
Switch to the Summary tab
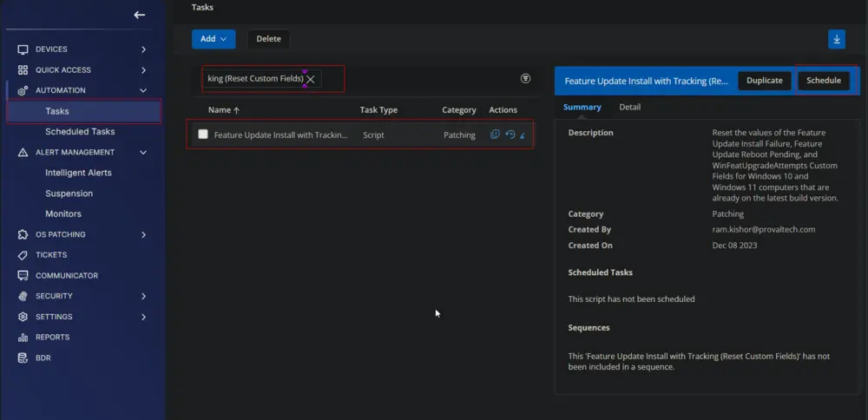[582, 108]
